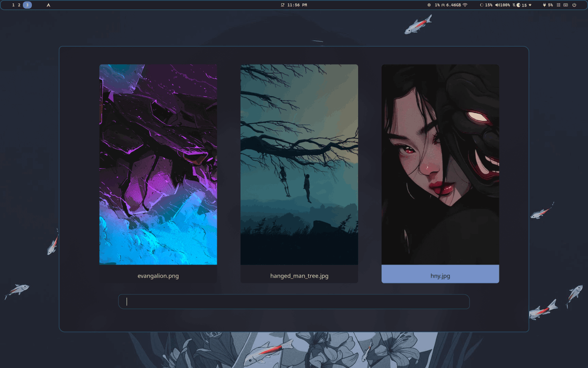Screen dimensions: 588x368
Task: Open the power menu icon
Action: (574, 5)
